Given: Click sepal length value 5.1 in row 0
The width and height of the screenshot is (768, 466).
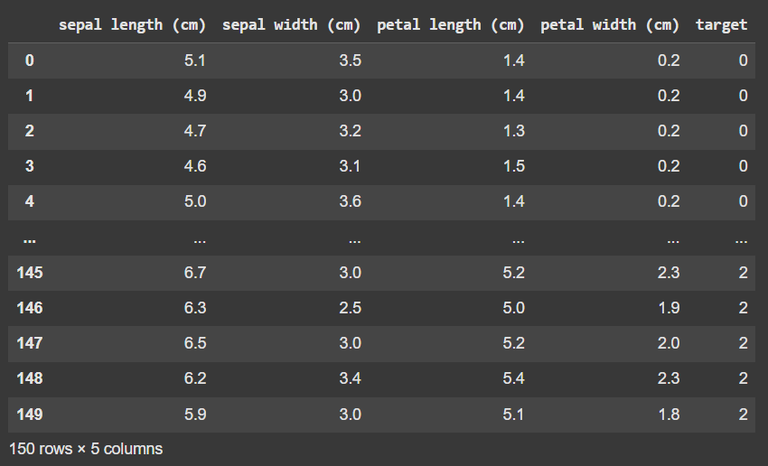Looking at the screenshot, I should [x=195, y=60].
